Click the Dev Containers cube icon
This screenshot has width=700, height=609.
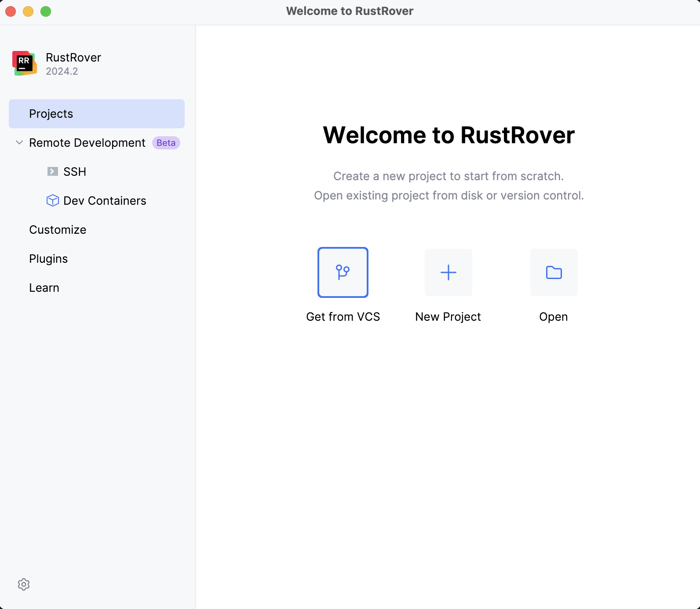(x=53, y=200)
